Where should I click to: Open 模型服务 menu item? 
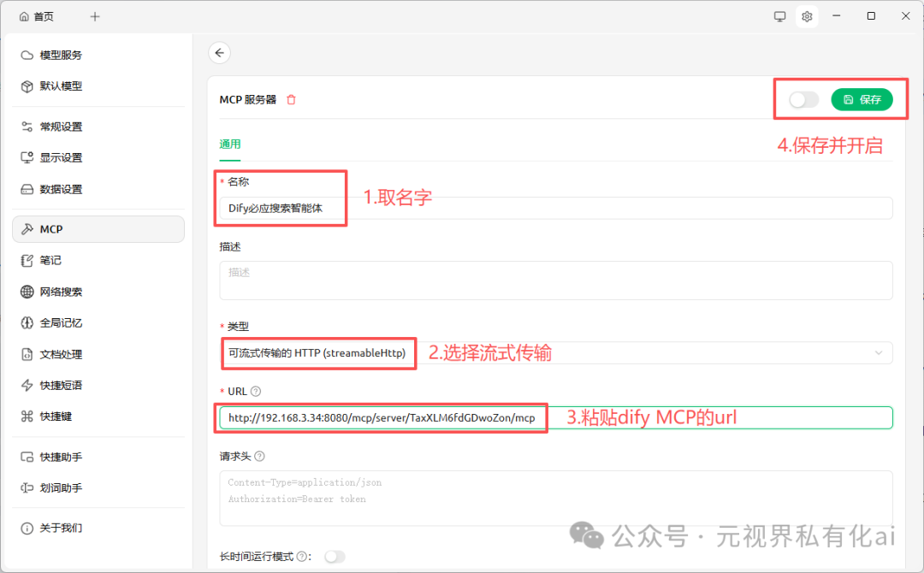(x=98, y=56)
